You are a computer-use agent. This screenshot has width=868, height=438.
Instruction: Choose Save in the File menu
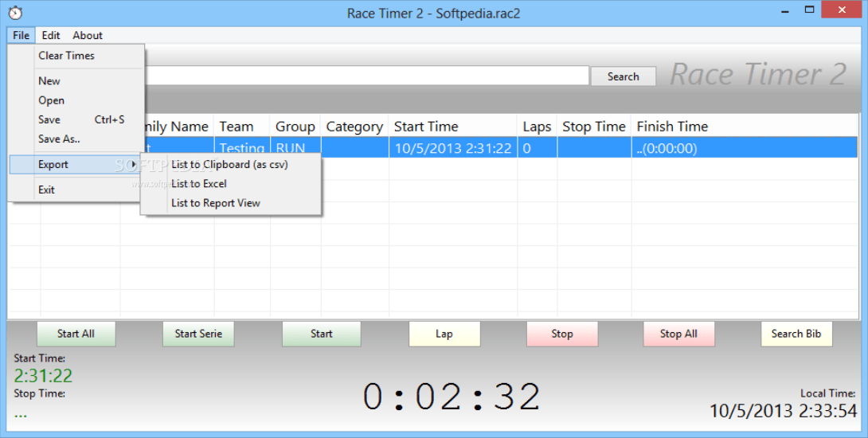(76, 119)
